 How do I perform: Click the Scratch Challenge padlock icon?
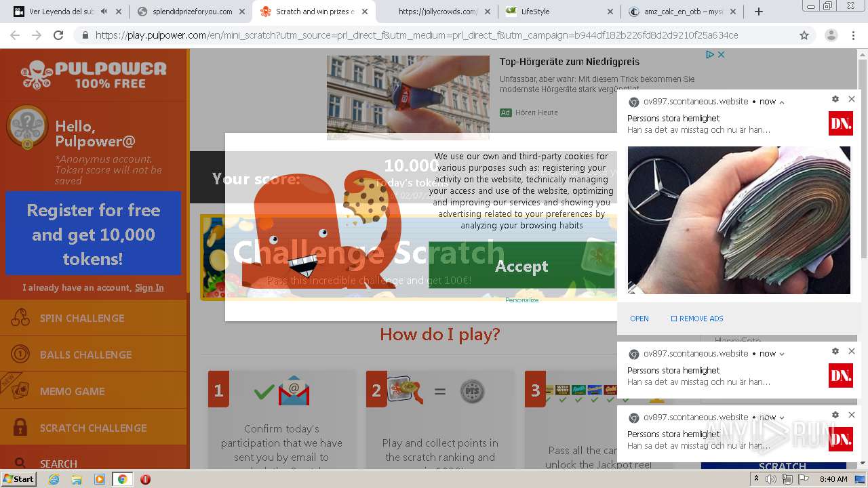click(x=20, y=428)
